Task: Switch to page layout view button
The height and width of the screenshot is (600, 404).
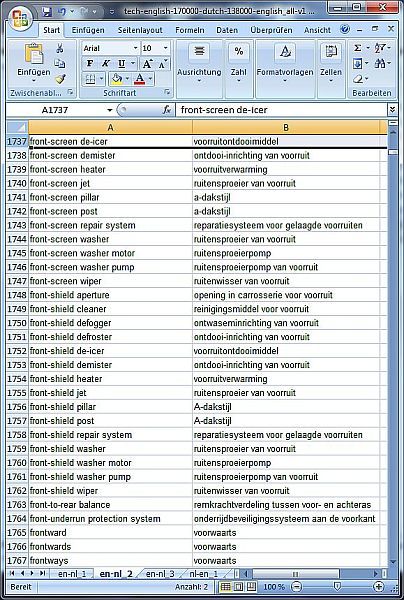Action: point(239,587)
